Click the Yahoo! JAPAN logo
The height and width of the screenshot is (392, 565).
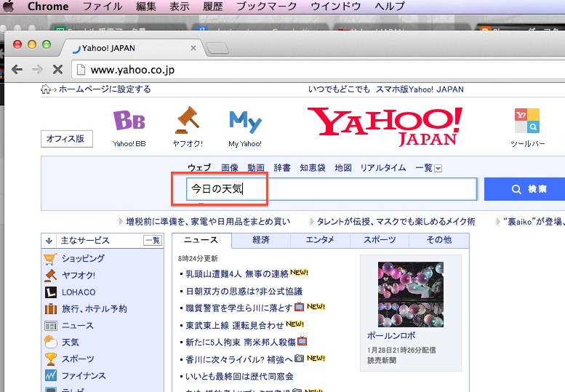385,126
